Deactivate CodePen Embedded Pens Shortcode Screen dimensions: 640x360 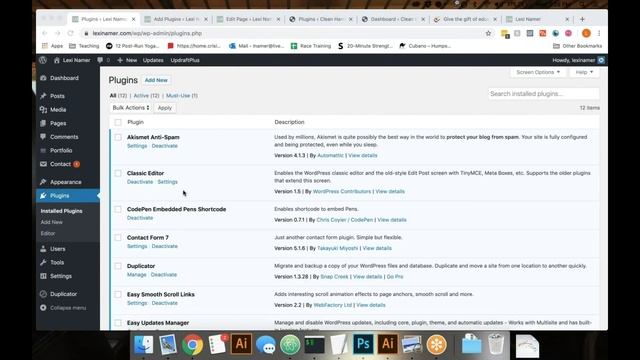coord(140,218)
